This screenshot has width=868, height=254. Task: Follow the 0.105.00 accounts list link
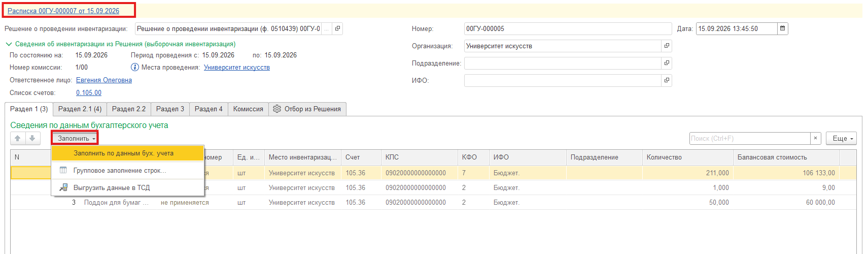89,92
